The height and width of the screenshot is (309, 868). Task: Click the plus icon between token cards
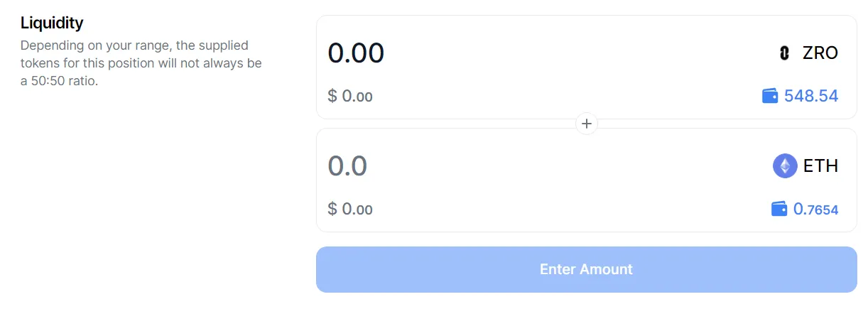click(587, 124)
